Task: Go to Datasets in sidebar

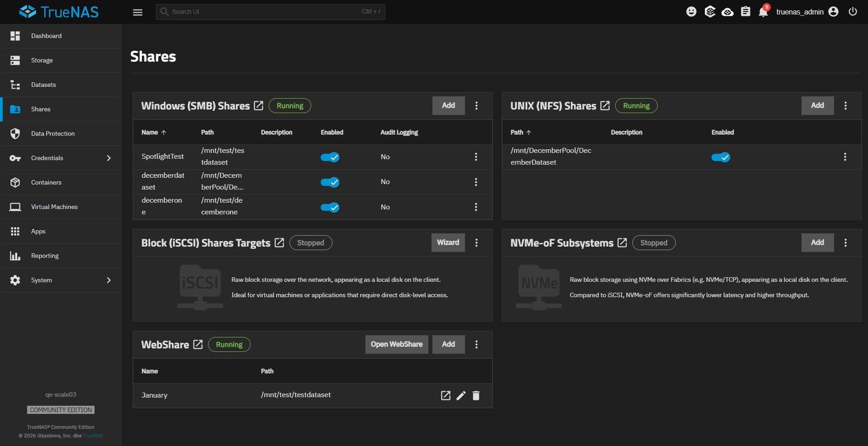Action: 61,85
